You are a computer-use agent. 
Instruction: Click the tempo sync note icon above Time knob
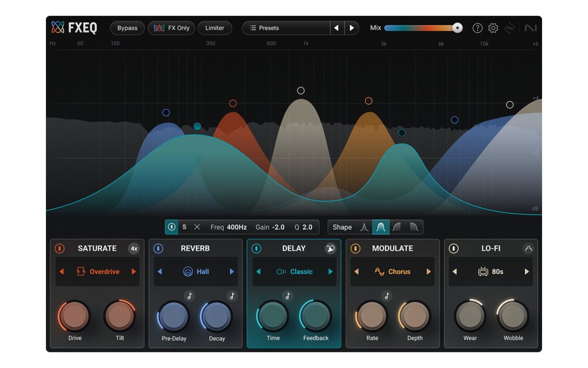pos(288,296)
